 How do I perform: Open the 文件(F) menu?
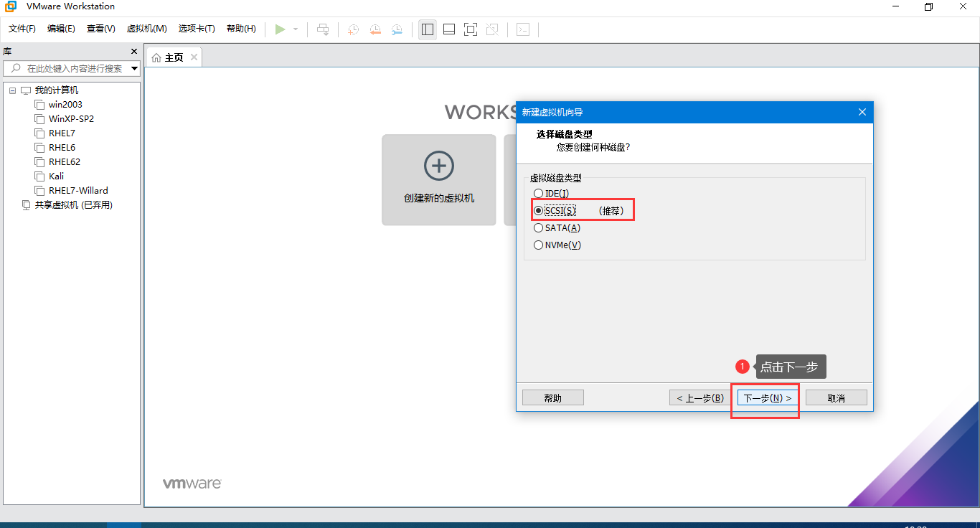[22, 29]
